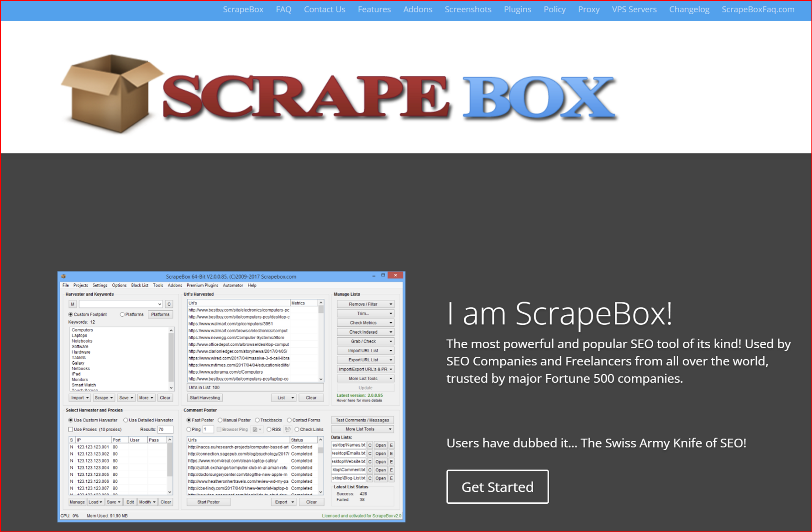The image size is (812, 532).
Task: Open the Premium Plugins menu
Action: click(202, 285)
